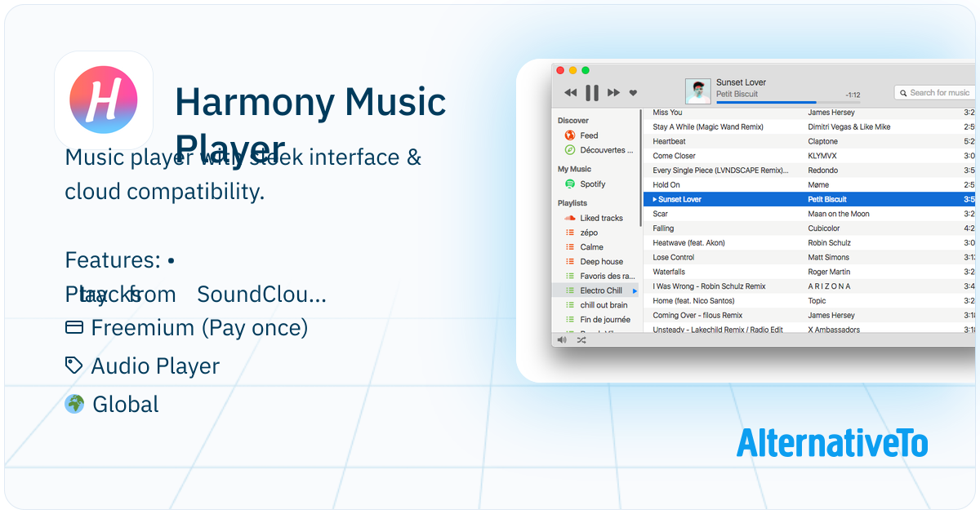
Task: Click the Harmony app logo icon
Action: [104, 100]
